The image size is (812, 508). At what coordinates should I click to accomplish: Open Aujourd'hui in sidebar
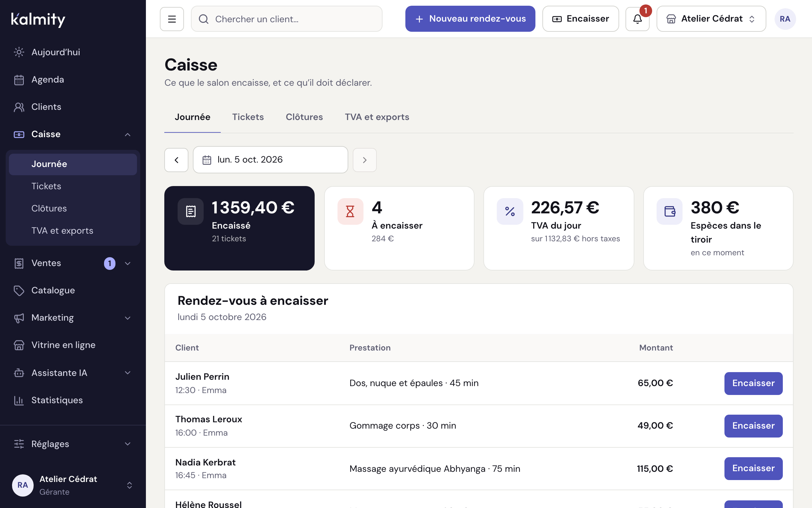tap(73, 52)
